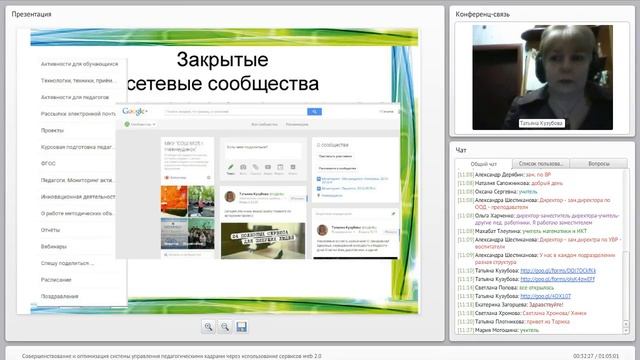Open the Список пользова... tab

point(541,163)
